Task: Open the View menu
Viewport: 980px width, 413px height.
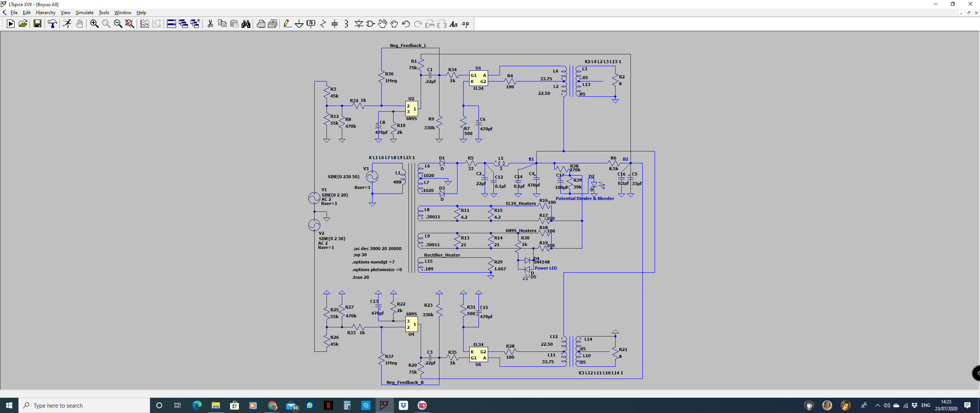Action: (x=65, y=13)
